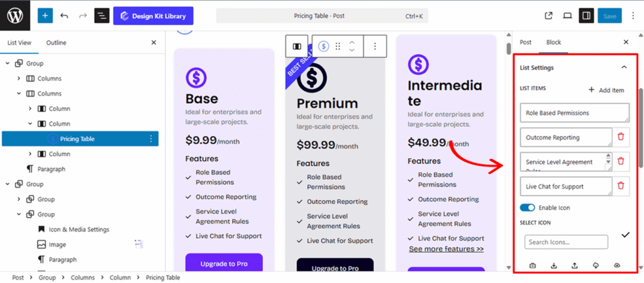Click the Add Item button
Screen dimensions: 644x283
[x=606, y=90]
